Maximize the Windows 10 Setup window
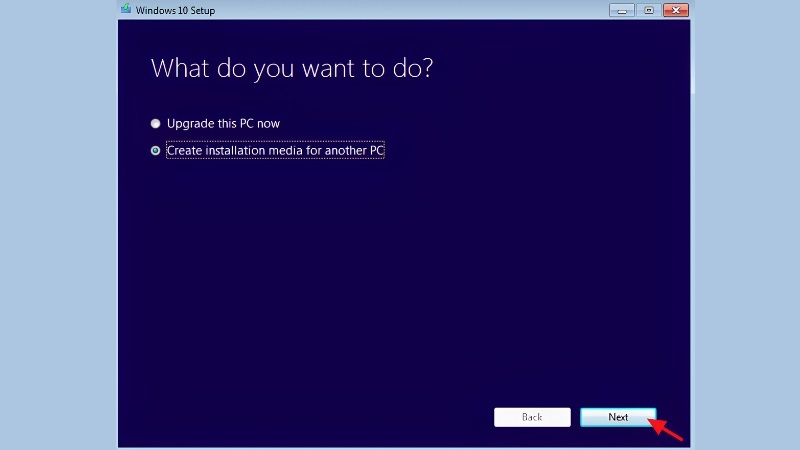 648,10
